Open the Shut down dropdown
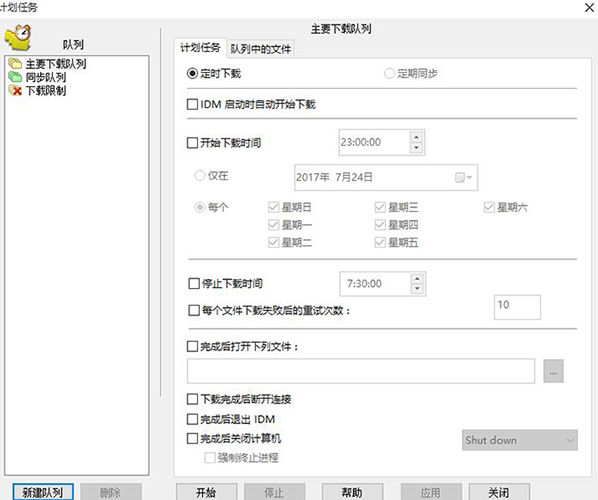 pos(520,440)
